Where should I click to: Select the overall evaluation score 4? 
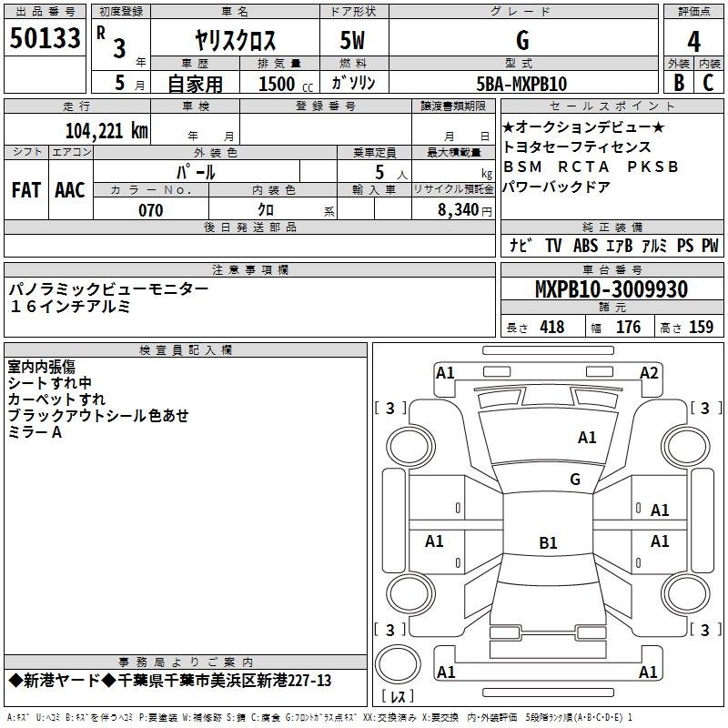tap(693, 41)
